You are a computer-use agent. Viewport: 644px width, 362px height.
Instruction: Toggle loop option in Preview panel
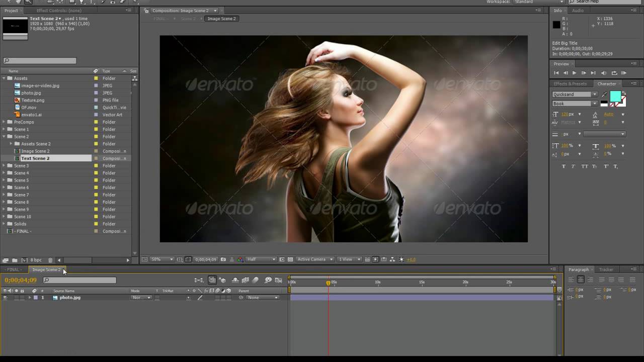(614, 73)
